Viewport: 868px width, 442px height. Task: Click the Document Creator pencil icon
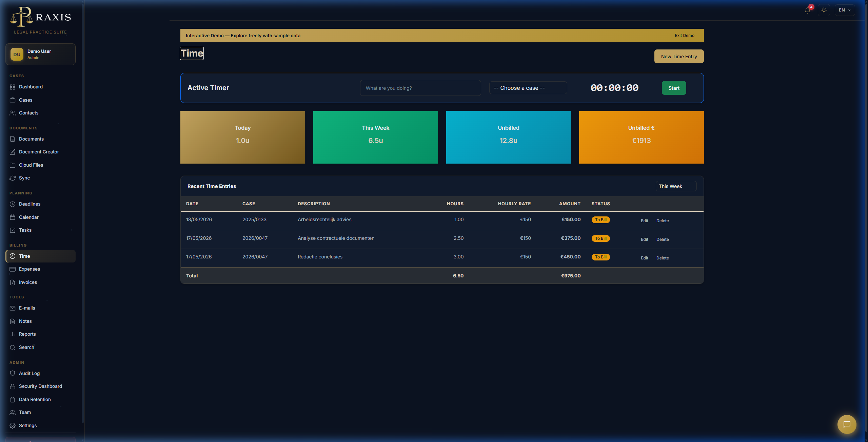[x=13, y=152]
